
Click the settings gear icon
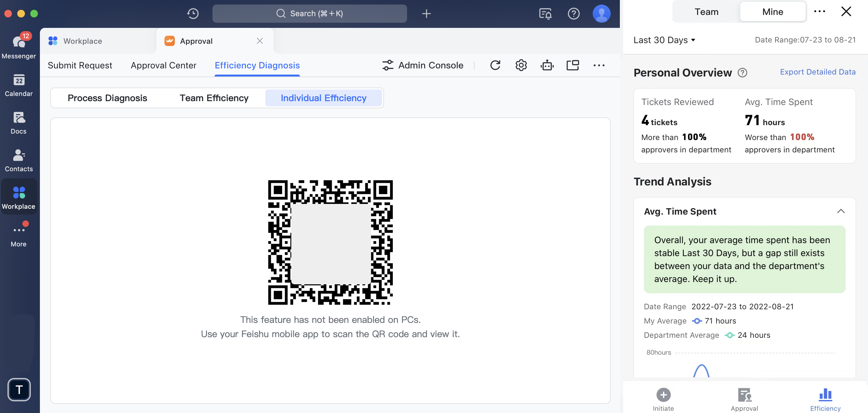[x=521, y=65]
